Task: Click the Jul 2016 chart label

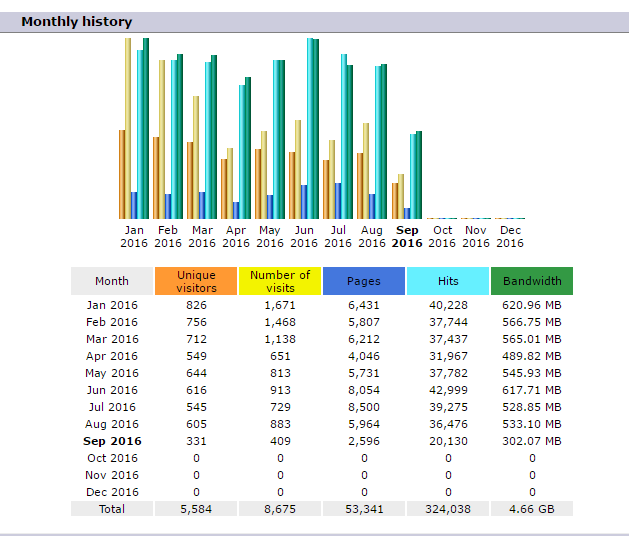Action: pyautogui.click(x=338, y=237)
